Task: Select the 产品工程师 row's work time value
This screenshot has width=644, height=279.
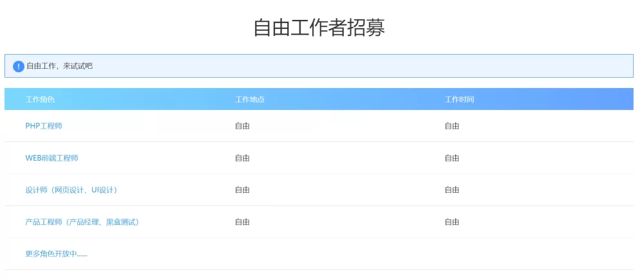Action: tap(451, 222)
